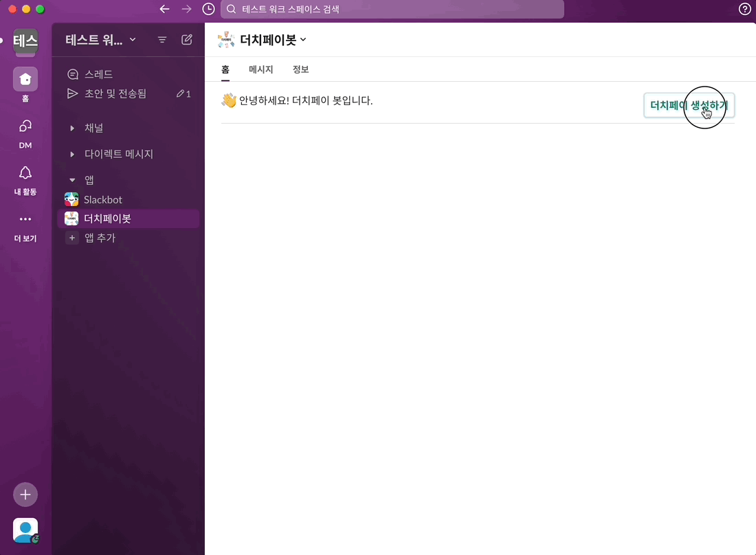Open 테스트 워... workspace name dropdown
The height and width of the screenshot is (555, 756).
pos(101,40)
